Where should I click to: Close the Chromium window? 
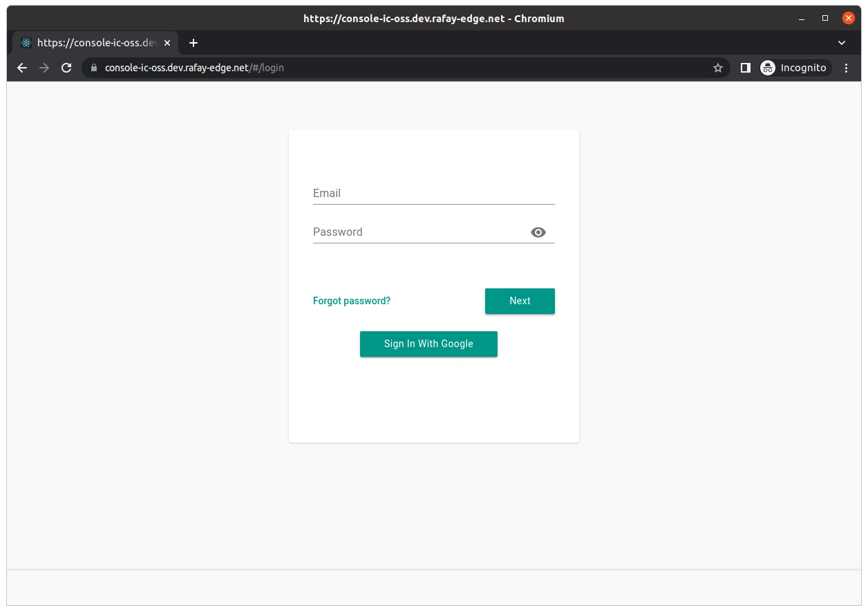click(x=849, y=19)
